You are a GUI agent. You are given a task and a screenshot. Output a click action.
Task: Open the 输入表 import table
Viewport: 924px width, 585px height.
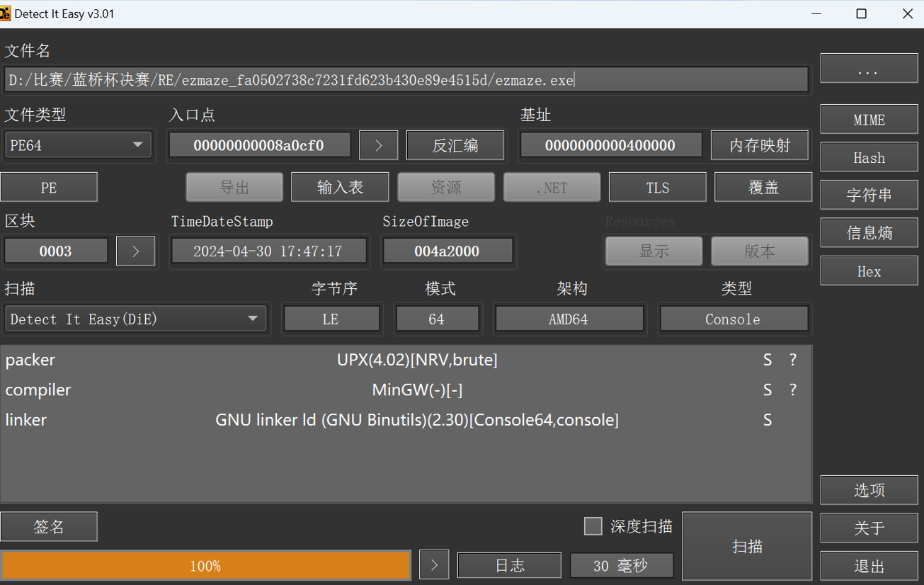tap(340, 187)
